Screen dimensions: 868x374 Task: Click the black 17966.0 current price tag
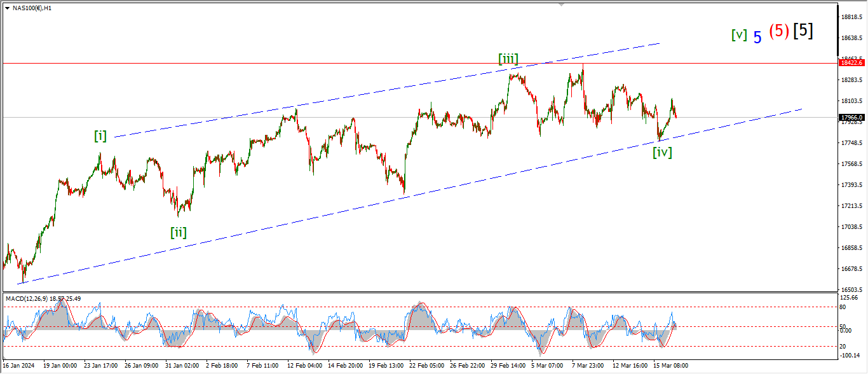click(x=851, y=117)
